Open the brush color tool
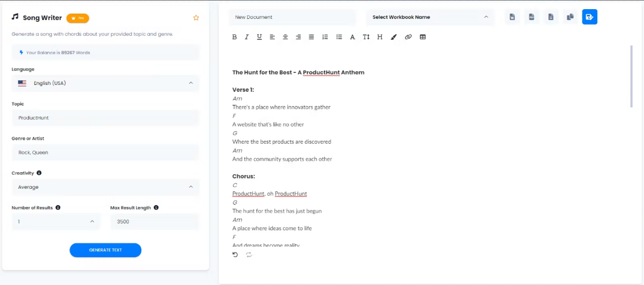This screenshot has width=644, height=285. [393, 37]
